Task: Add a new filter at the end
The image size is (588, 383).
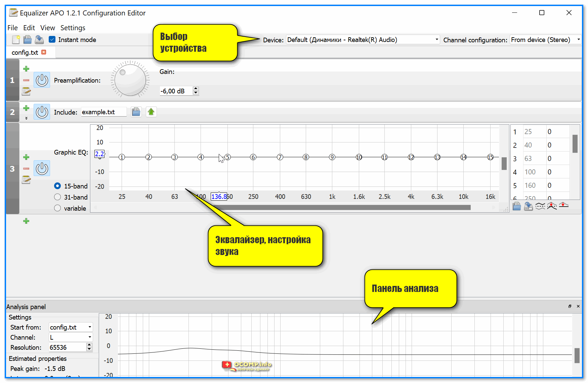Action: [26, 221]
